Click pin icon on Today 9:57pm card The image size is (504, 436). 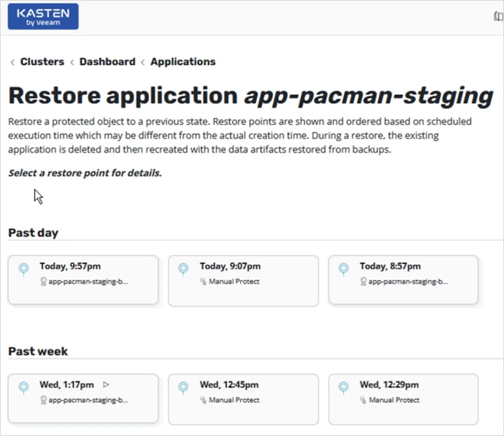[24, 270]
